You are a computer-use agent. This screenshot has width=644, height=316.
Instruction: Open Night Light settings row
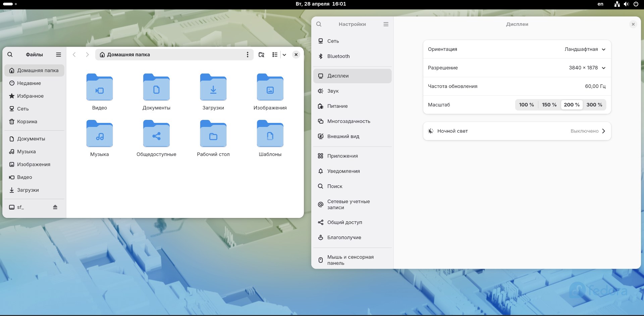(x=517, y=131)
